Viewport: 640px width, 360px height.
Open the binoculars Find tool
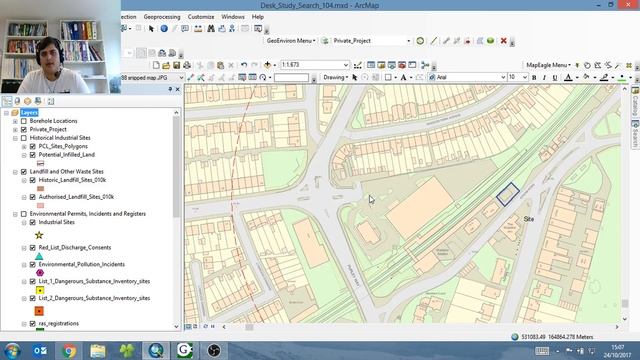(x=211, y=29)
